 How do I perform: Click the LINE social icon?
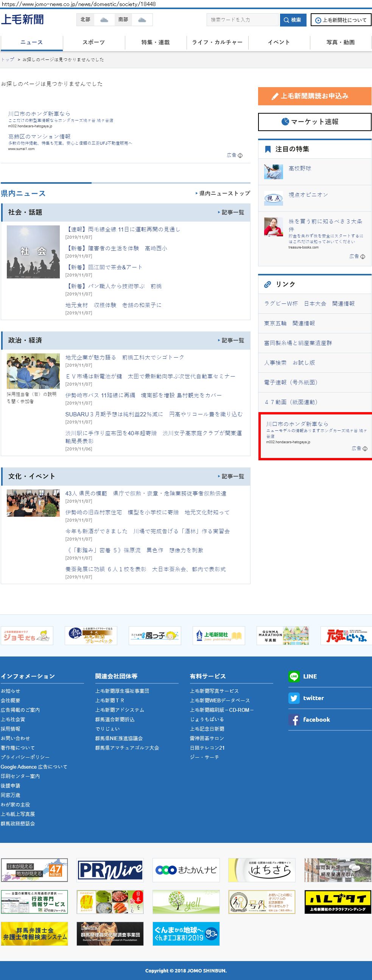pyautogui.click(x=294, y=676)
